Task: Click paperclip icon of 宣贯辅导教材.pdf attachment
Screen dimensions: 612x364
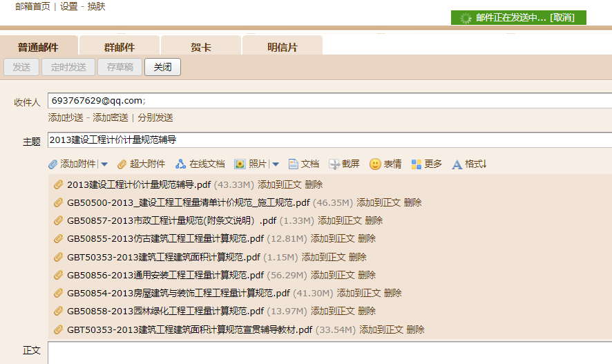Action: tap(58, 329)
